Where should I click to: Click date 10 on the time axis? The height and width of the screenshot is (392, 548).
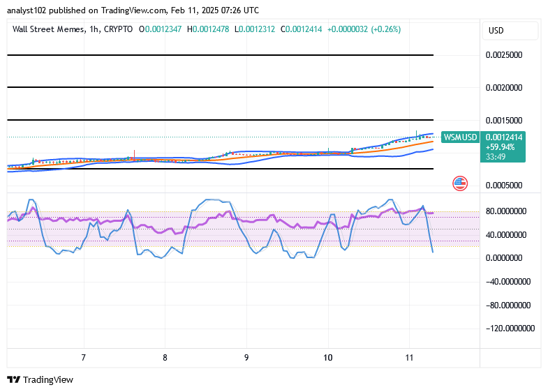tap(328, 358)
